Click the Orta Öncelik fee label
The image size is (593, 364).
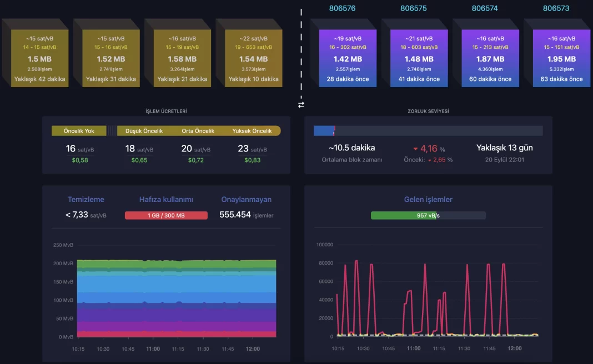198,131
